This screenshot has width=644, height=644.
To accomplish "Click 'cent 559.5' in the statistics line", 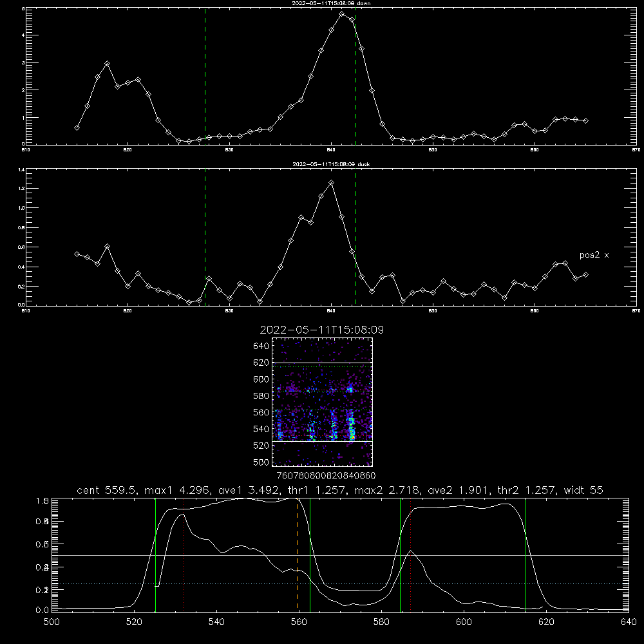I will pos(106,490).
